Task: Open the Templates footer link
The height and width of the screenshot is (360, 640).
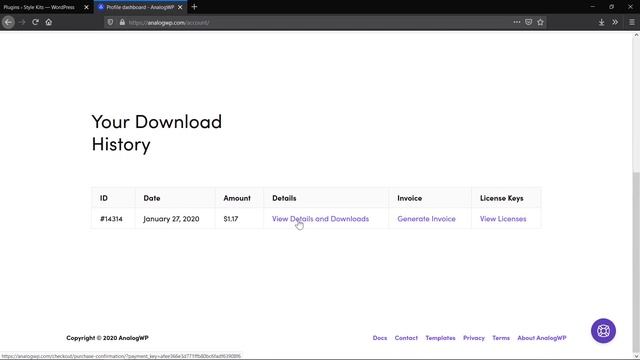Action: pyautogui.click(x=440, y=338)
